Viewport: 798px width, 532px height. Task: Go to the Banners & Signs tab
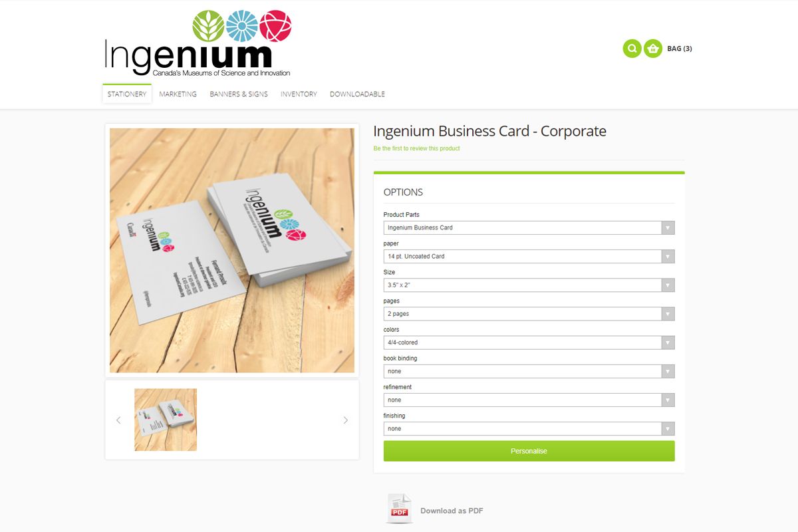239,94
